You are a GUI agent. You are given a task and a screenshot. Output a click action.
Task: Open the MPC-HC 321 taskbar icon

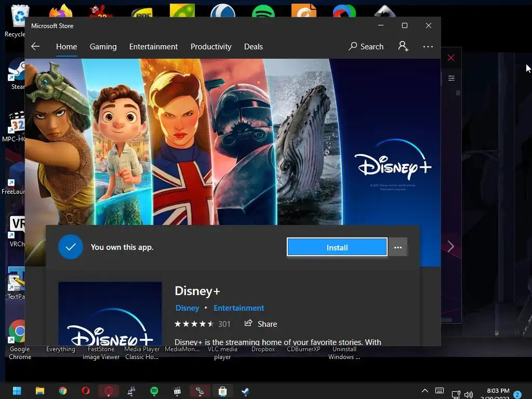click(x=177, y=391)
